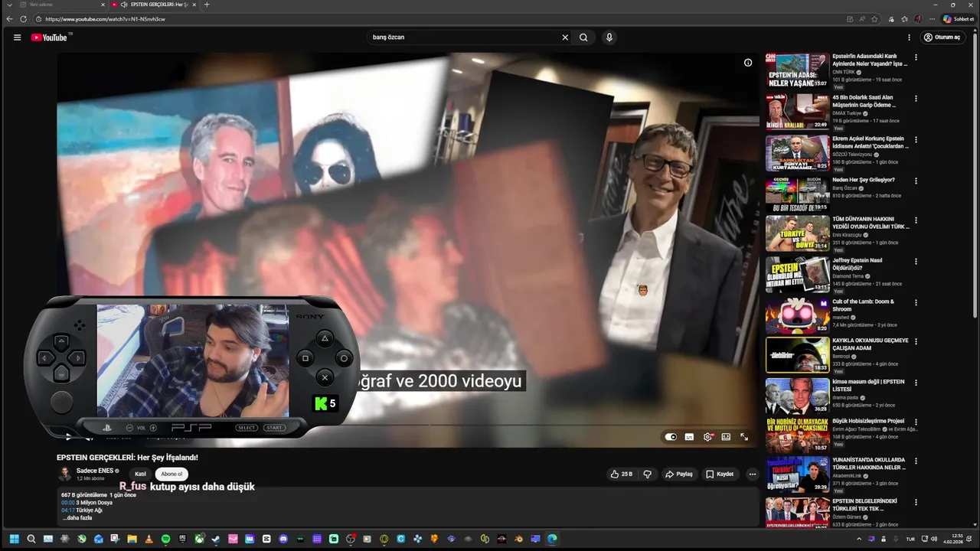Open options for Neden Her Şey Grileşiyor?
The image size is (980, 551).
[x=916, y=181]
